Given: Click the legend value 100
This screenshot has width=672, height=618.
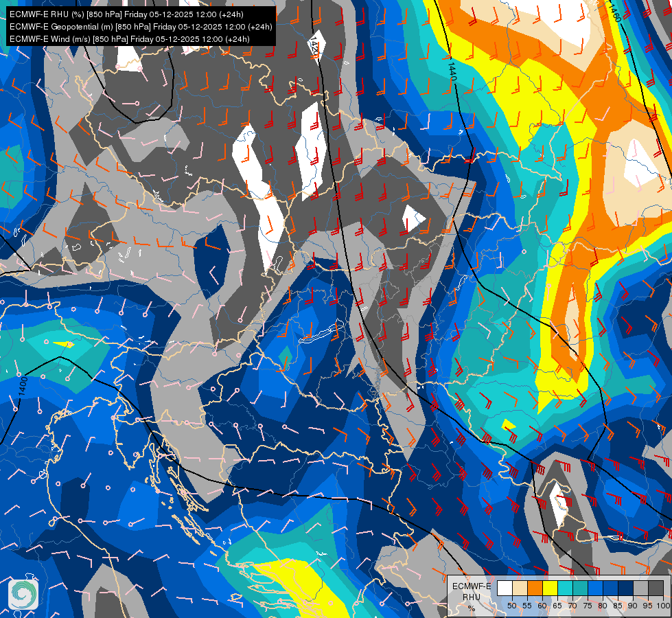Looking at the screenshot, I should coord(663,606).
